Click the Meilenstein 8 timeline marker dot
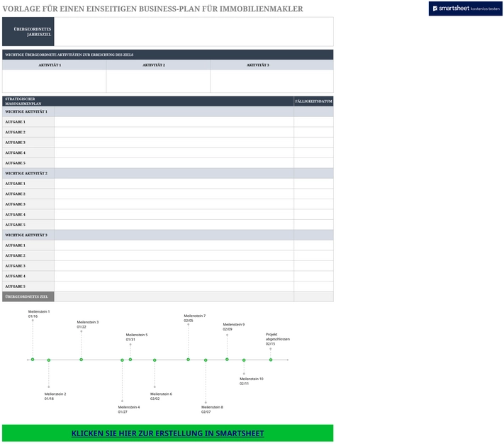The height and width of the screenshot is (444, 504). [x=206, y=360]
